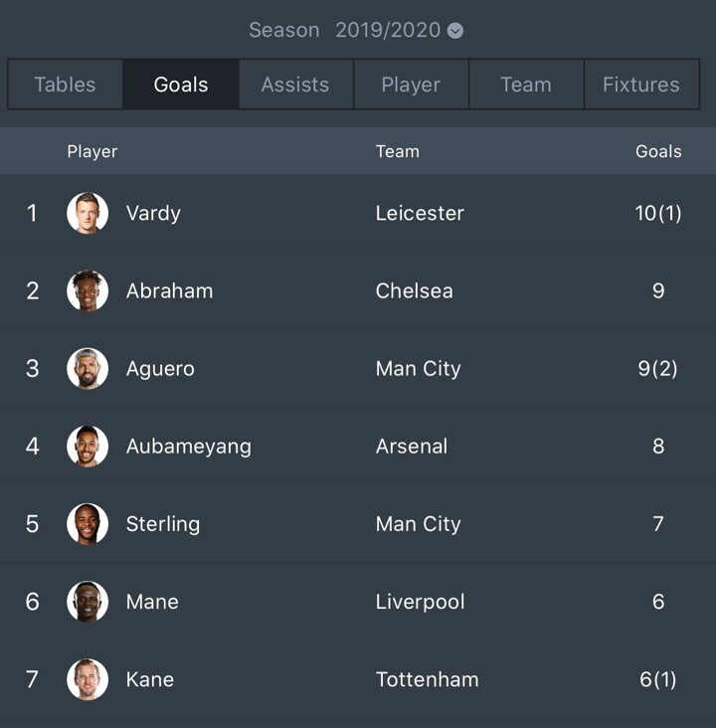Select Sterling's player photo
716x728 pixels.
coord(88,524)
